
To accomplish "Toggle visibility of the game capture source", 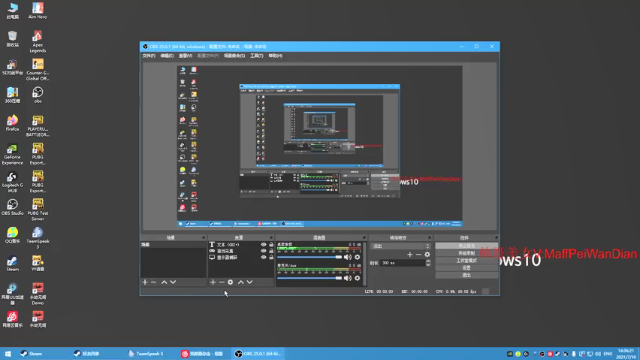I will (x=263, y=251).
